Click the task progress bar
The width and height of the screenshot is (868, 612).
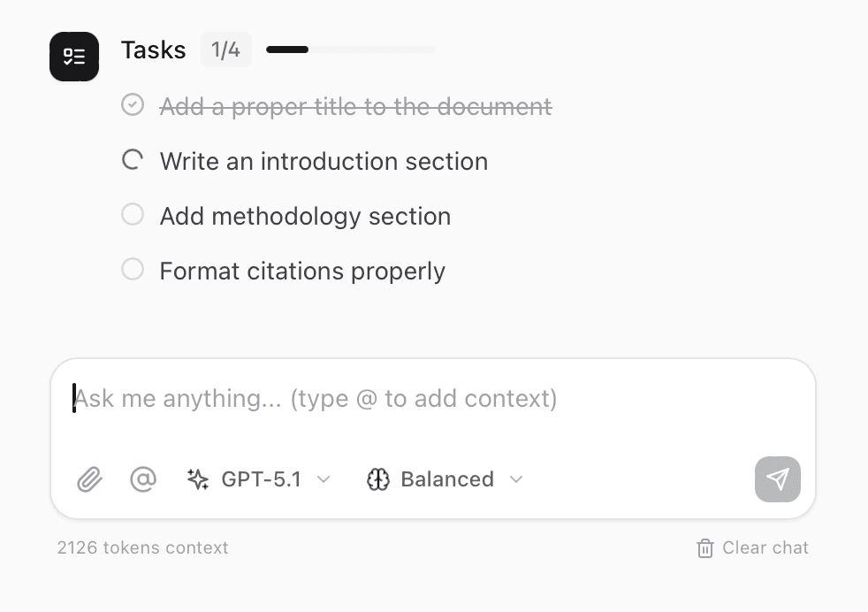(350, 50)
